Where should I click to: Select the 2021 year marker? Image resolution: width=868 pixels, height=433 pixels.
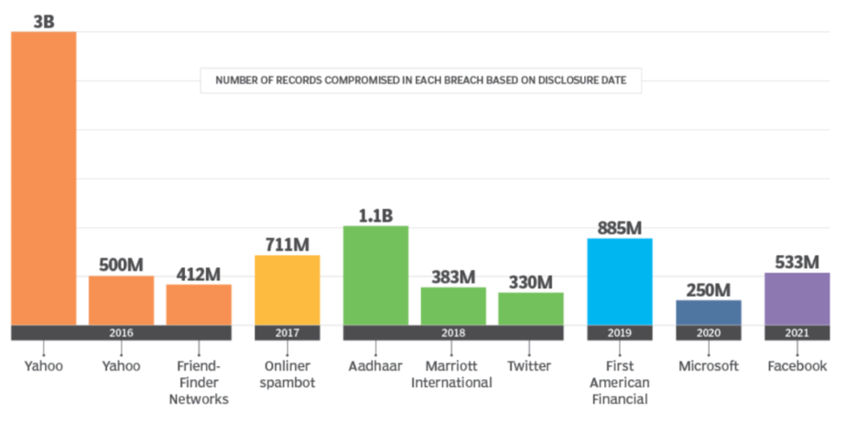click(x=797, y=333)
